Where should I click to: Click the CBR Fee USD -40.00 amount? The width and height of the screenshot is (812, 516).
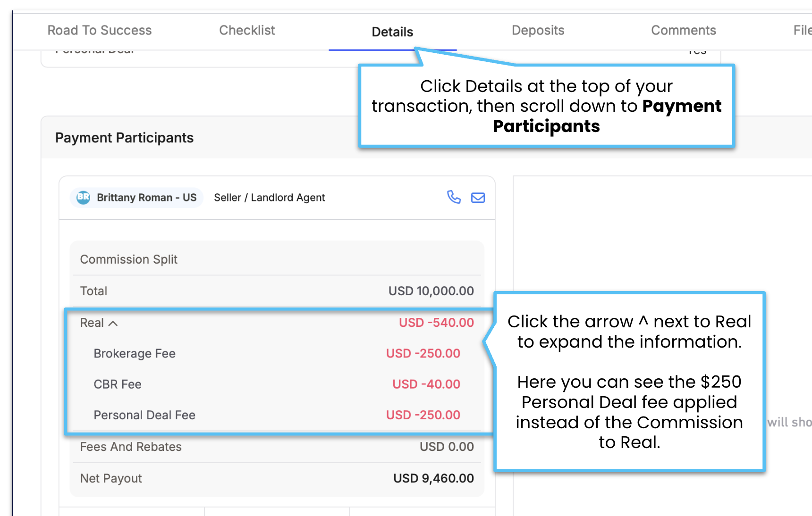(426, 384)
